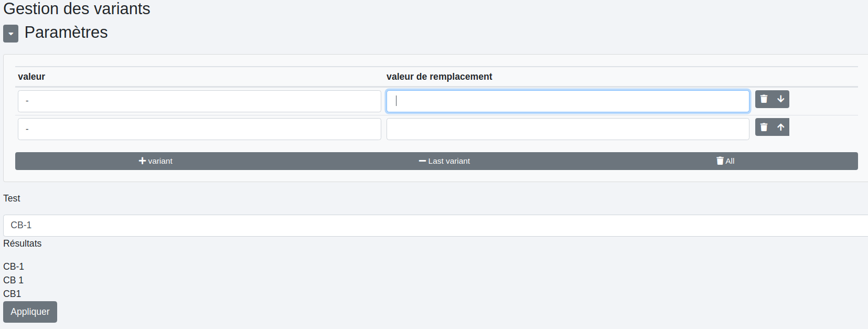Add a new variant with the + variant button

(x=155, y=161)
